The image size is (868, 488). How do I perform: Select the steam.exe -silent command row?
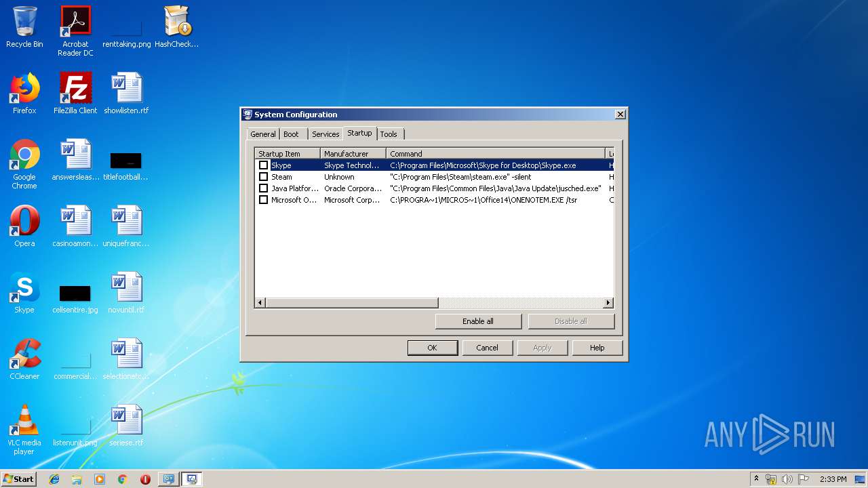click(460, 177)
